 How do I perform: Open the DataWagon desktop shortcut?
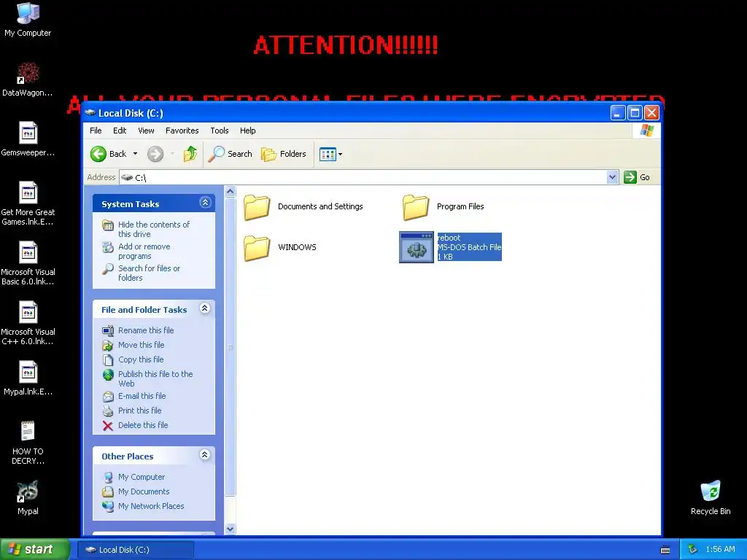click(28, 79)
